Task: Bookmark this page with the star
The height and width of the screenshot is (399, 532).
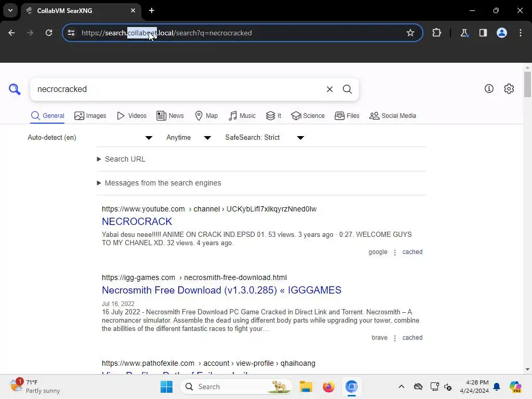Action: click(x=410, y=33)
